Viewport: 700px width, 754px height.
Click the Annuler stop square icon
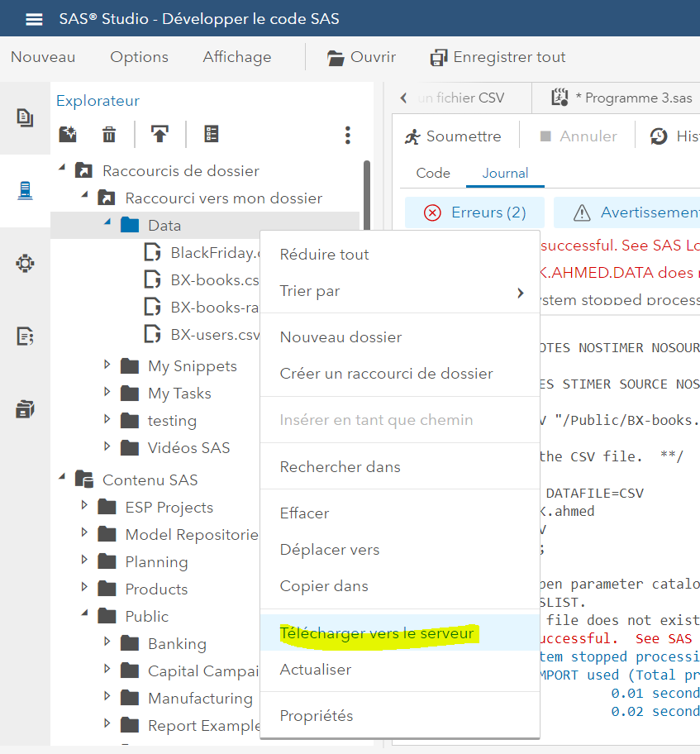pos(545,136)
